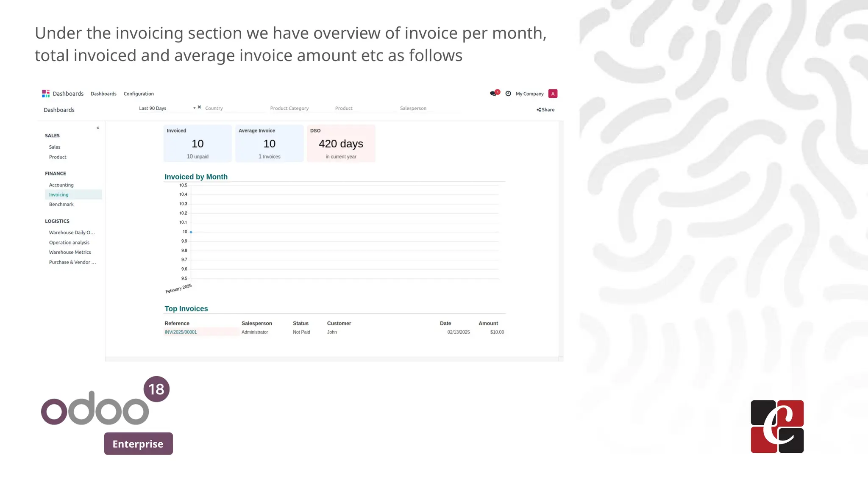Click the '1 Invoices' text
Viewport: 868px width, 488px height.
pos(269,157)
